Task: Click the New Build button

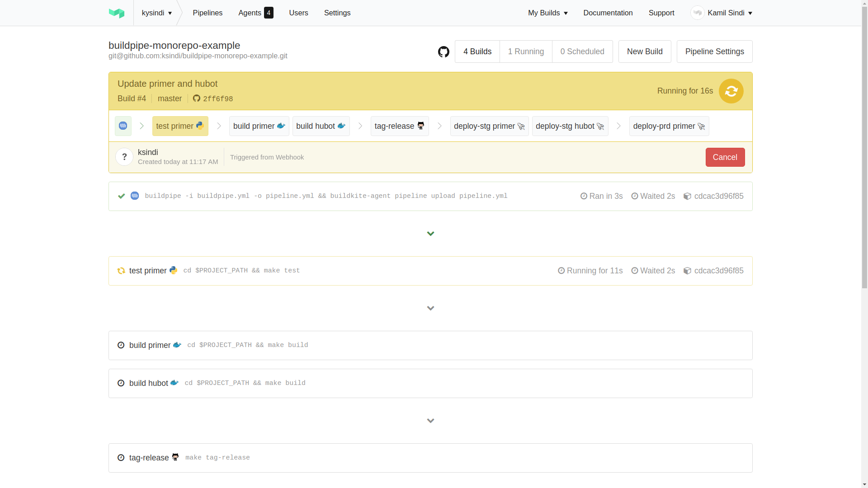Action: tap(644, 51)
